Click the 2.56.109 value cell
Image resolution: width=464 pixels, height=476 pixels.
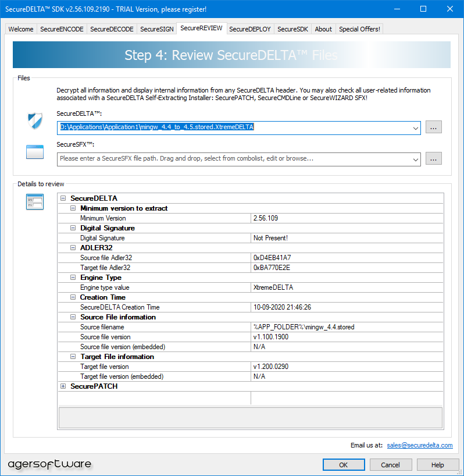pos(347,218)
